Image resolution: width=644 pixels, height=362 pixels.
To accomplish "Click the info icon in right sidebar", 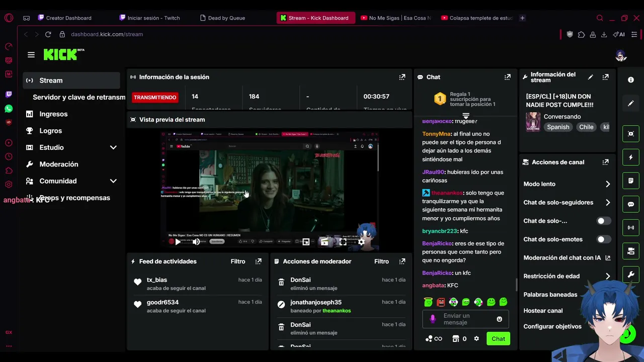I will (631, 79).
